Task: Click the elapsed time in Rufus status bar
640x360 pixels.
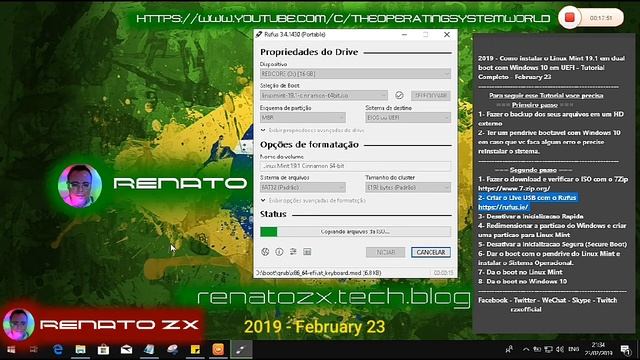Action: tap(443, 273)
